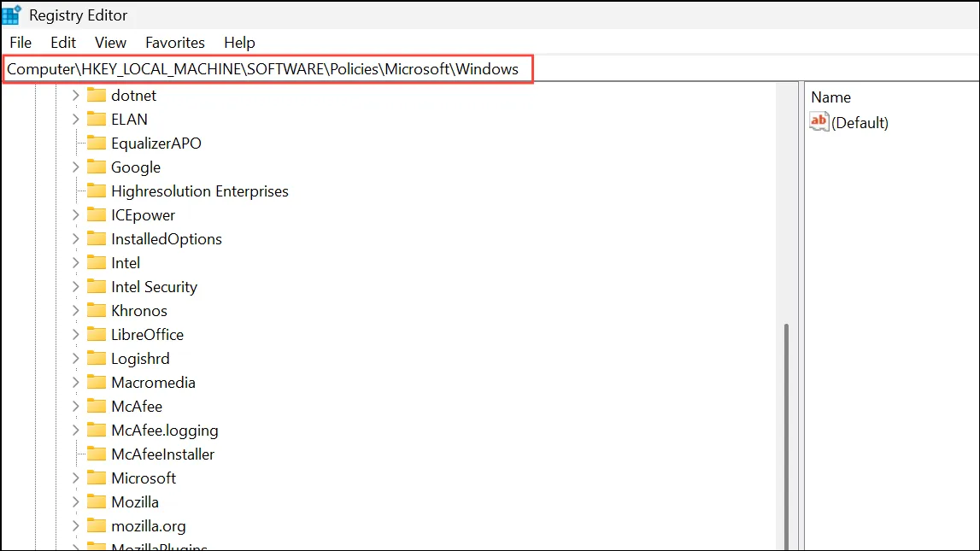Viewport: 980px width, 551px height.
Task: Open the Help menu
Action: [239, 43]
